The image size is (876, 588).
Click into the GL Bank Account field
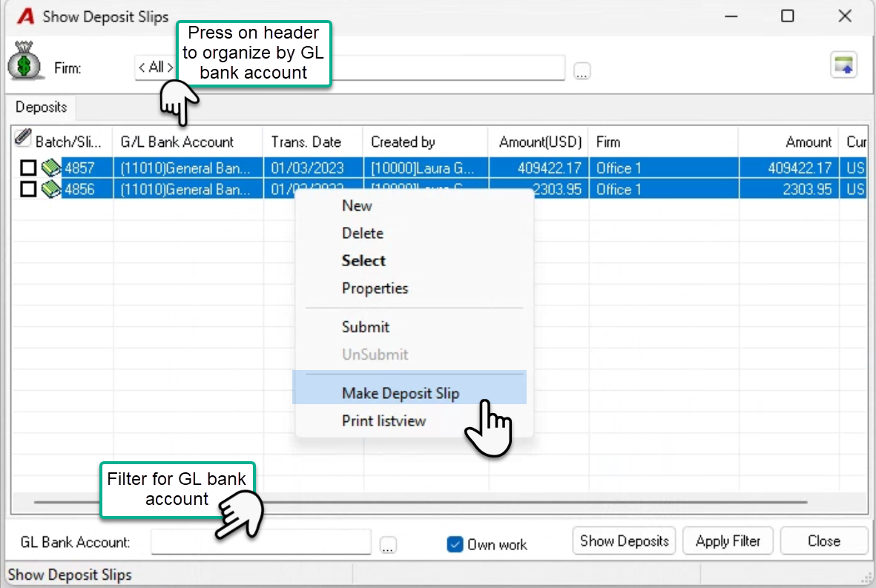click(x=261, y=541)
